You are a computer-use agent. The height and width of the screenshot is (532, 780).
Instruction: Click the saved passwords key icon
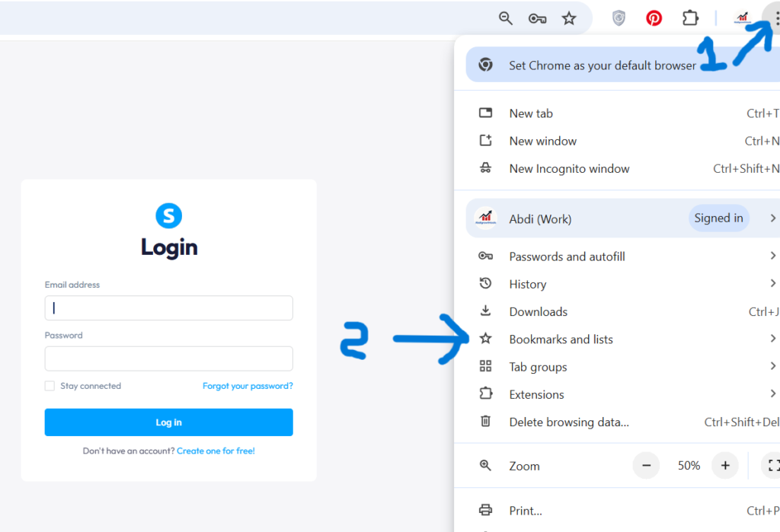coord(537,18)
